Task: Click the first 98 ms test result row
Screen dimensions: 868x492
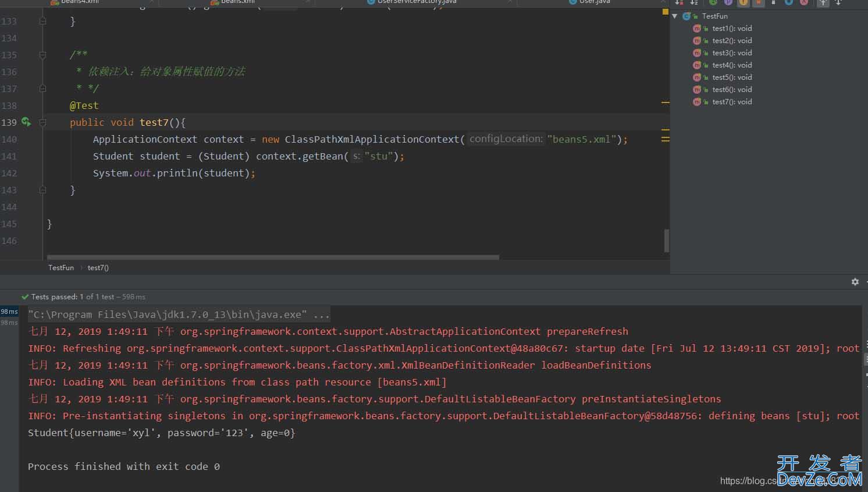Action: 9,312
